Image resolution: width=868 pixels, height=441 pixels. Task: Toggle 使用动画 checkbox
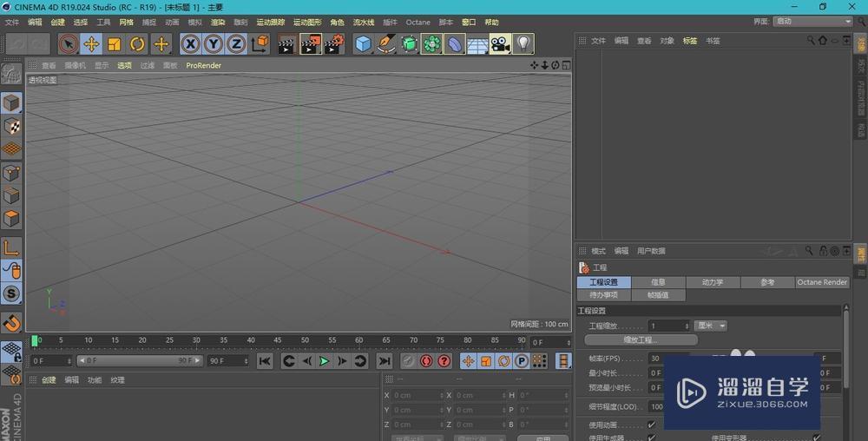[651, 425]
